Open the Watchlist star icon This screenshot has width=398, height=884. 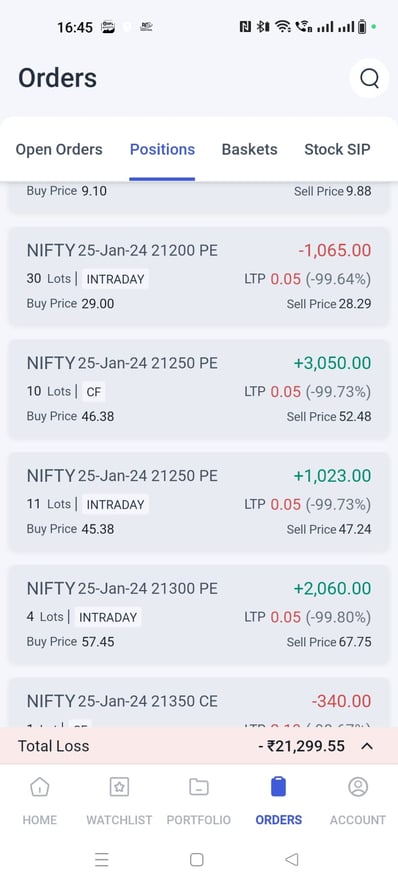click(119, 786)
